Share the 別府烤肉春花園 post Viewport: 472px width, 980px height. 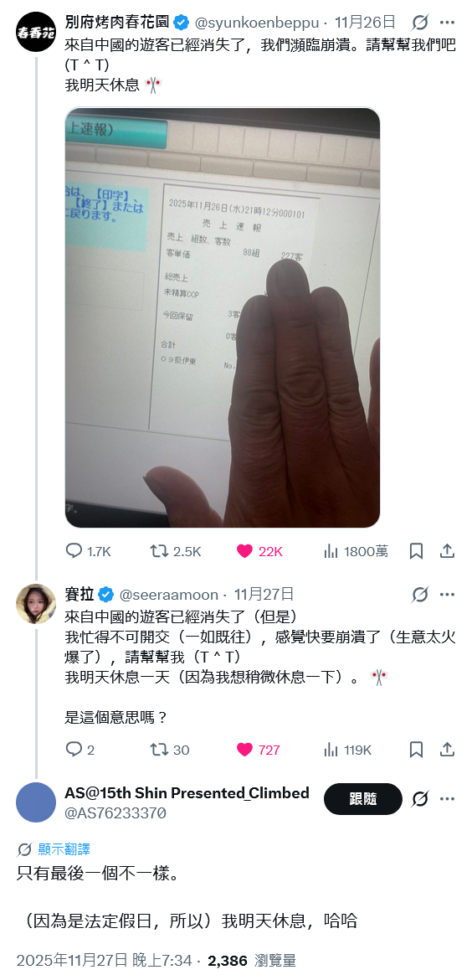click(x=447, y=550)
